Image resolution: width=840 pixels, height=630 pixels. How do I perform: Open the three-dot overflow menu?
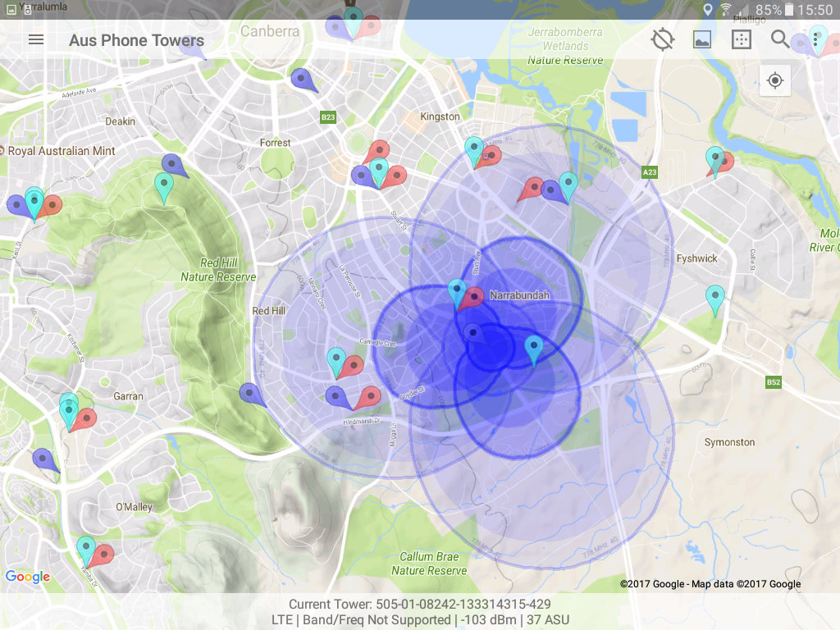(815, 39)
